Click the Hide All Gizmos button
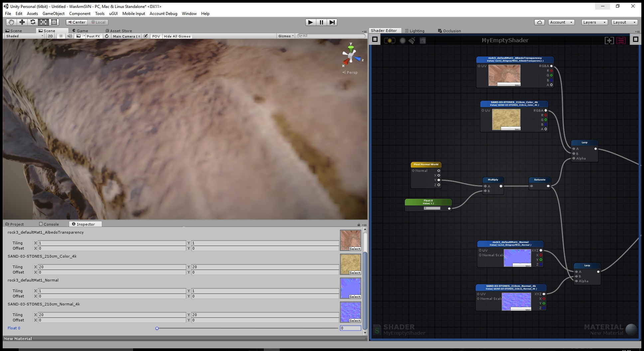Screen dimensions: 644x351 click(177, 36)
